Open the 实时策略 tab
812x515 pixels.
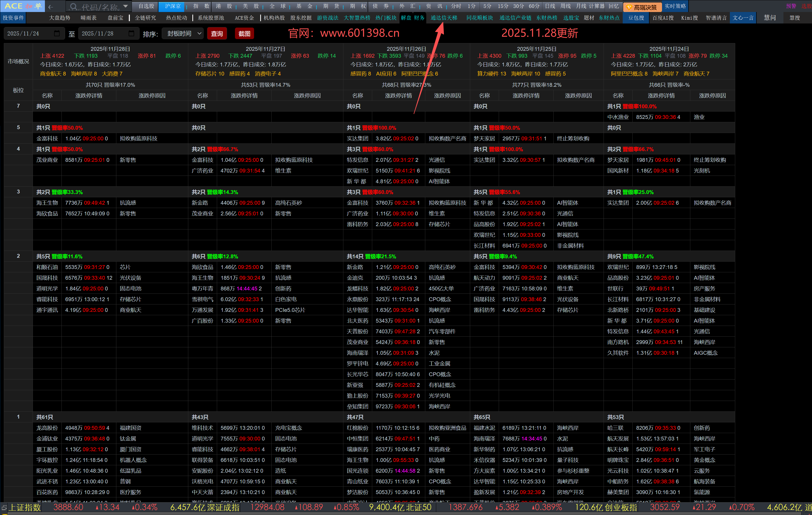point(675,6)
